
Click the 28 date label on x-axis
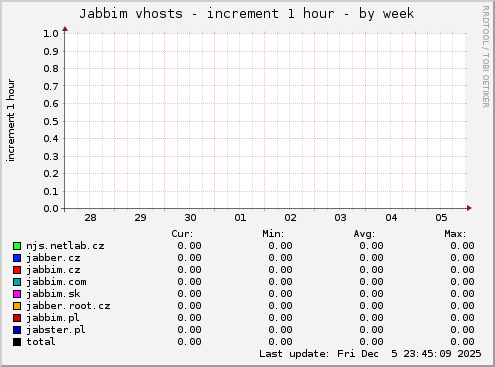(x=90, y=218)
